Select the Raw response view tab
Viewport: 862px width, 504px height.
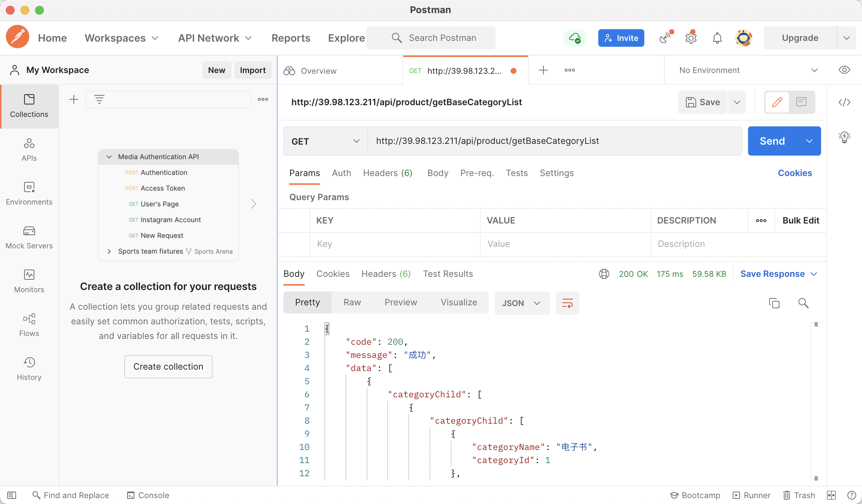pyautogui.click(x=352, y=302)
